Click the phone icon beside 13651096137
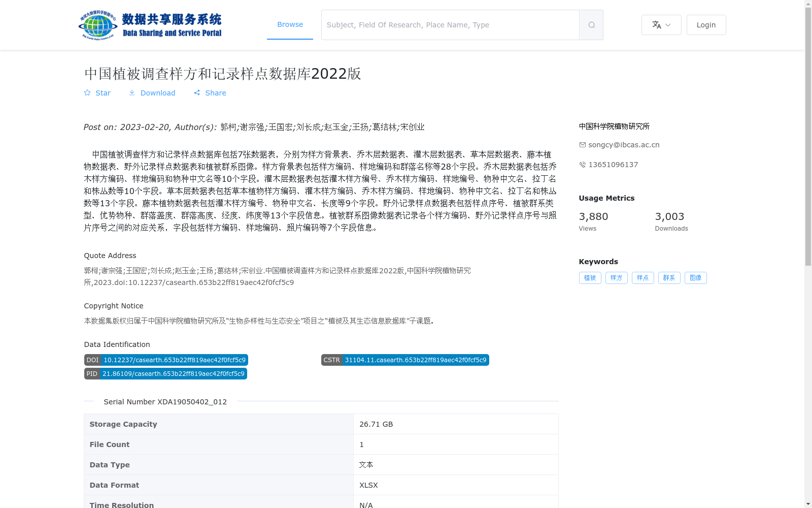Image resolution: width=812 pixels, height=508 pixels. [x=583, y=165]
